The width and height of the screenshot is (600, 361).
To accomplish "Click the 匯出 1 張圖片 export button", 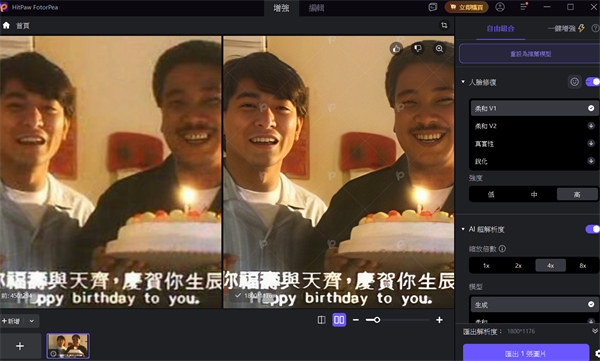I will click(x=525, y=353).
